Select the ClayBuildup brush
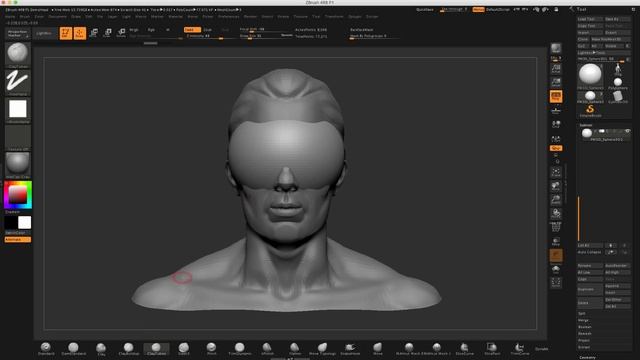This screenshot has height=360, width=640. tap(129, 349)
